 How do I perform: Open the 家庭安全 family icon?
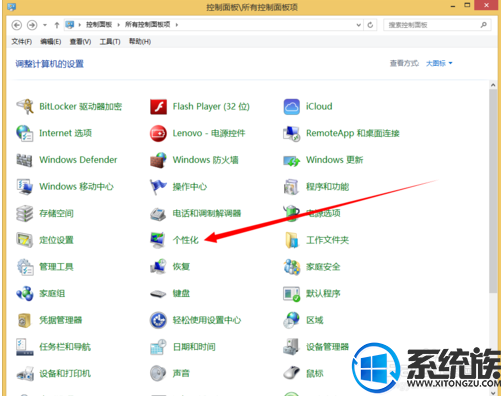292,267
